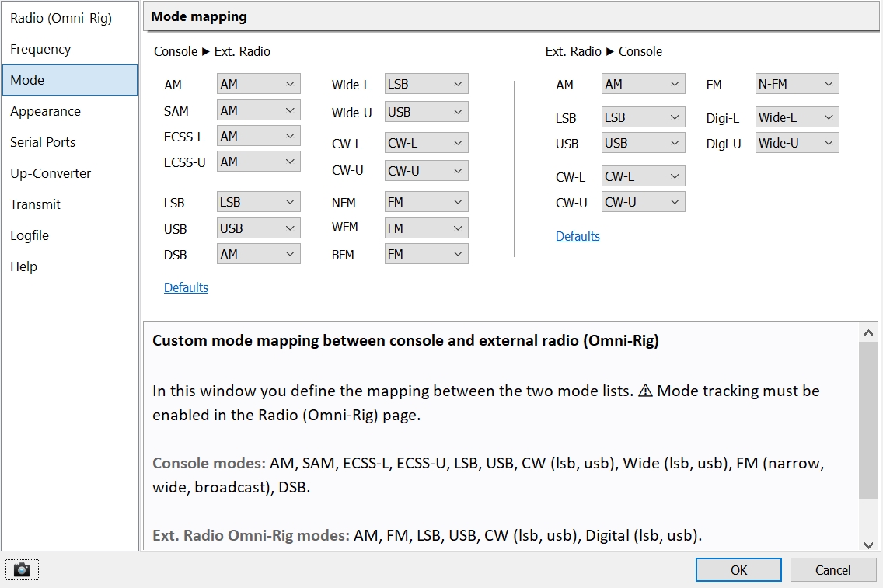Open the Serial Ports page
883x588 pixels.
(43, 142)
